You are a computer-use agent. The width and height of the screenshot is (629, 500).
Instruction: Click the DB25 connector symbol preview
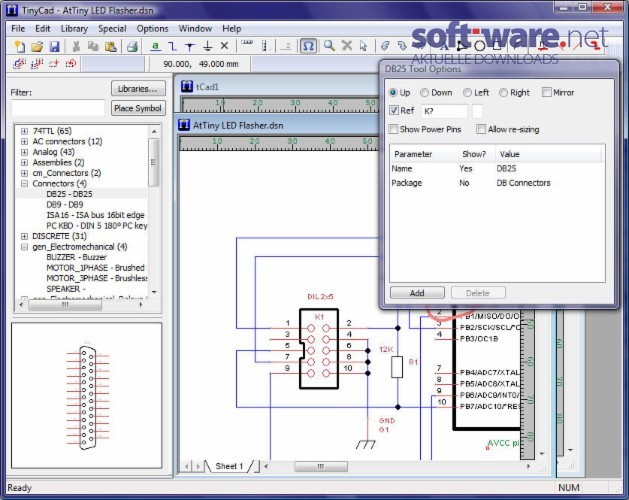pos(87,397)
